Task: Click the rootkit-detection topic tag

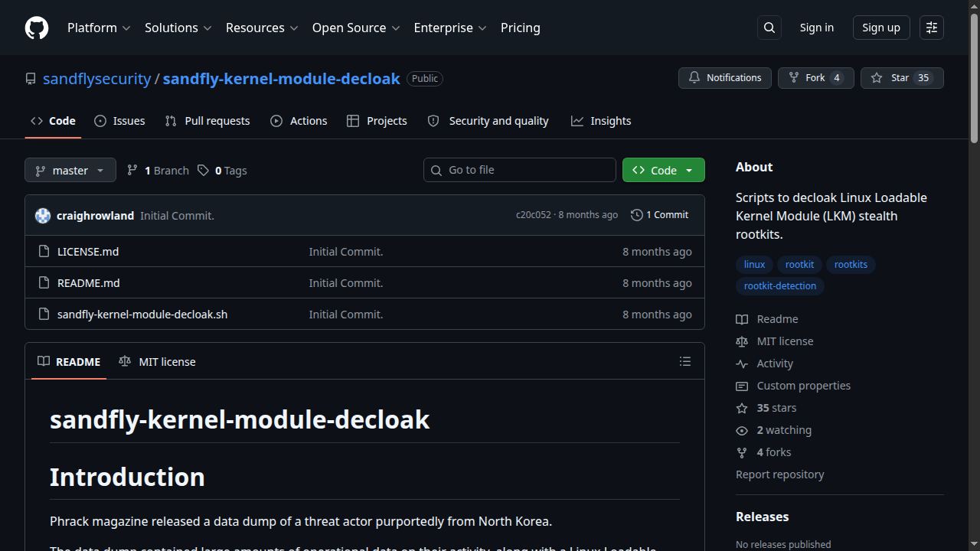Action: (780, 286)
